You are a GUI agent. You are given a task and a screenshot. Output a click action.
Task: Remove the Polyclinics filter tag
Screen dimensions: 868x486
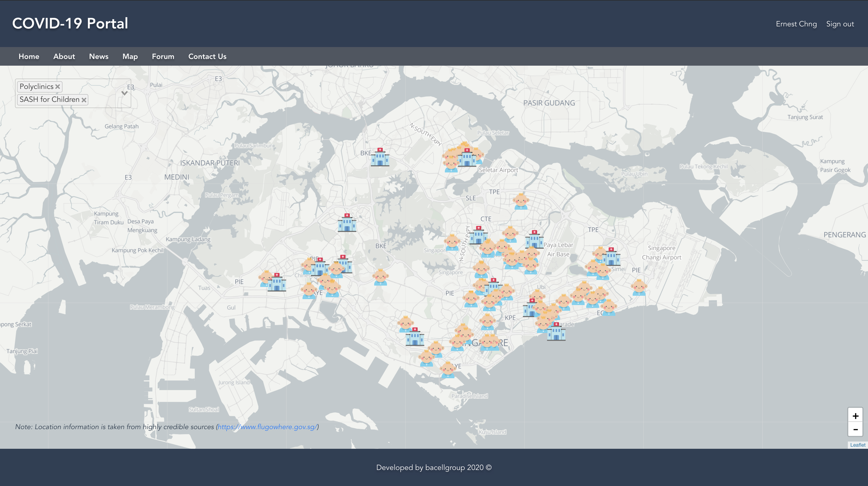tap(58, 87)
